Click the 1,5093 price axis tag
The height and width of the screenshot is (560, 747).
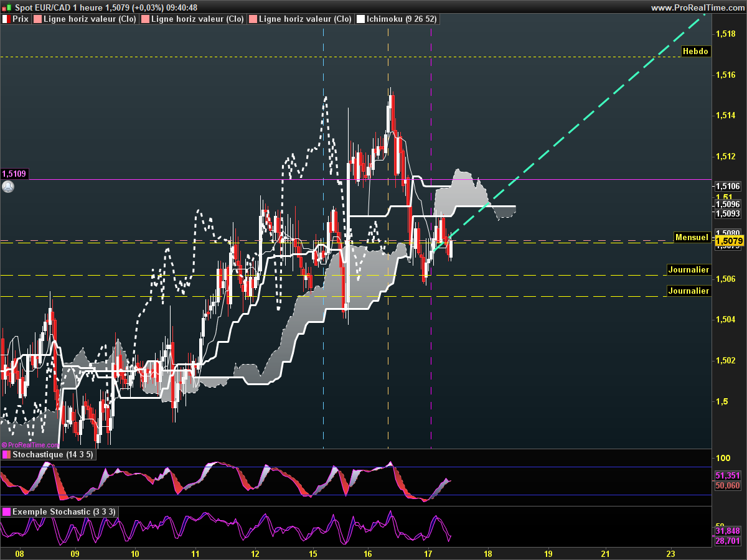[728, 213]
